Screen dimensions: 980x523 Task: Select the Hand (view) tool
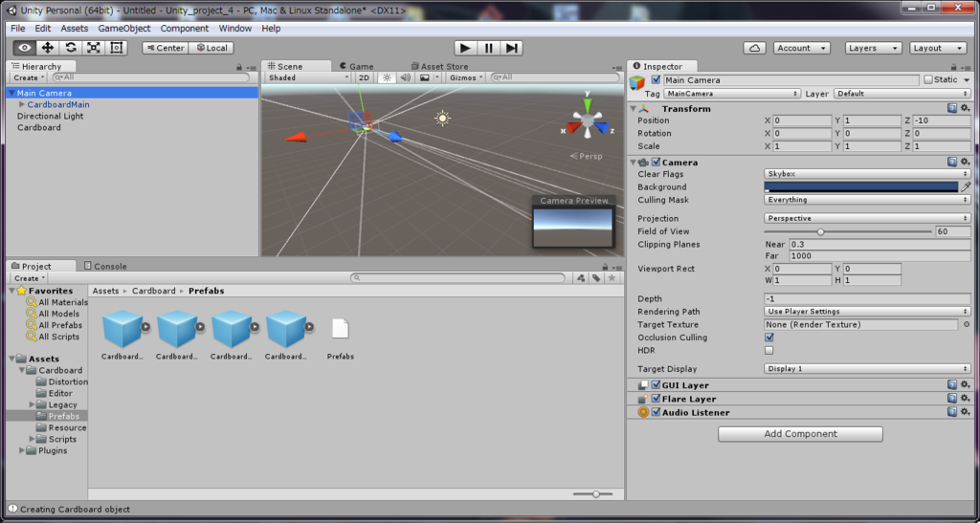pos(24,48)
